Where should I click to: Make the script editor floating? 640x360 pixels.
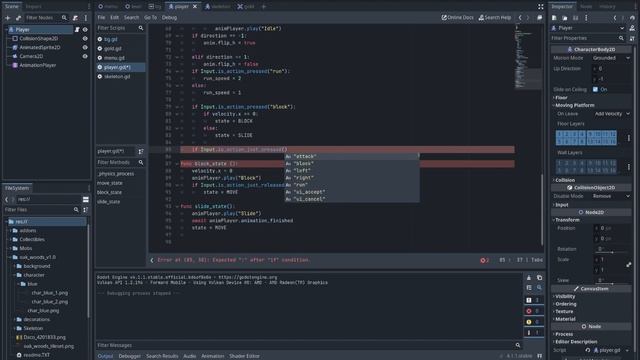540,18
